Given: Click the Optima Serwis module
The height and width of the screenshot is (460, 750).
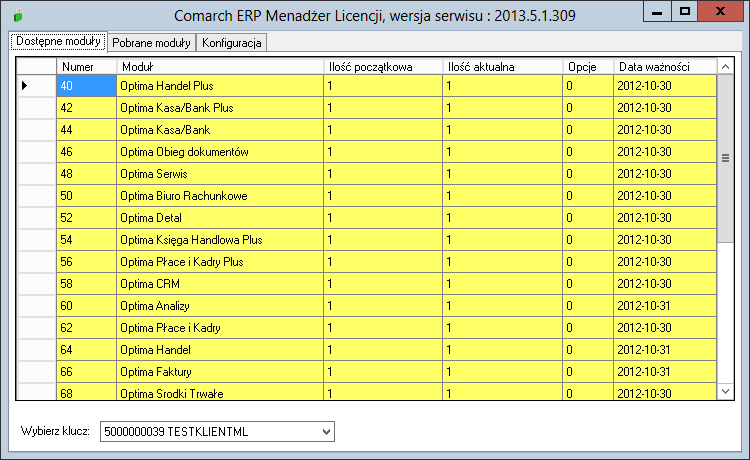Looking at the screenshot, I should 220,174.
